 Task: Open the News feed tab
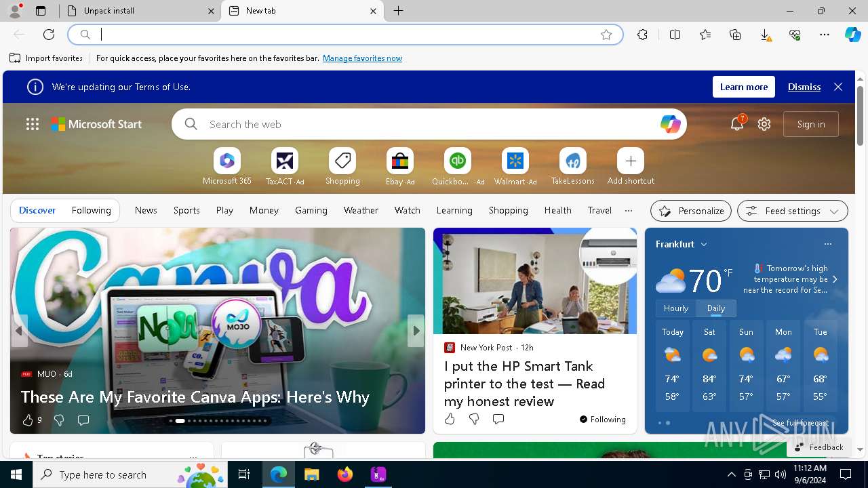click(146, 211)
